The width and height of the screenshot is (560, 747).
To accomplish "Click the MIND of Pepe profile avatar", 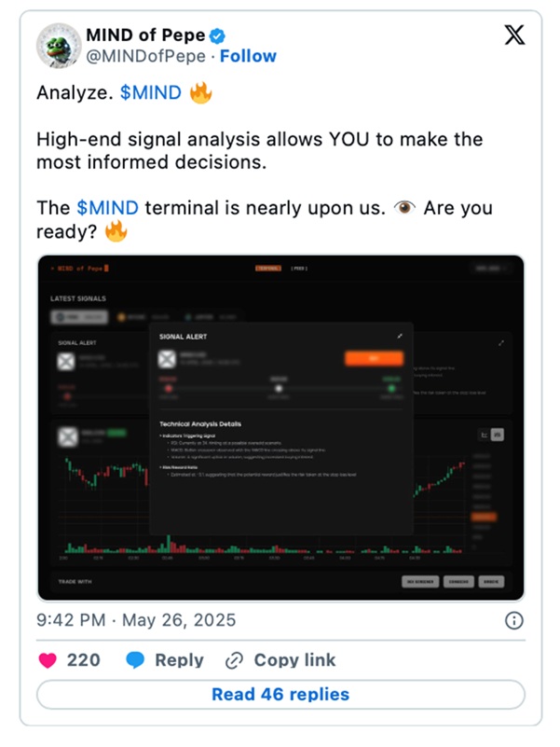I will pos(60,46).
